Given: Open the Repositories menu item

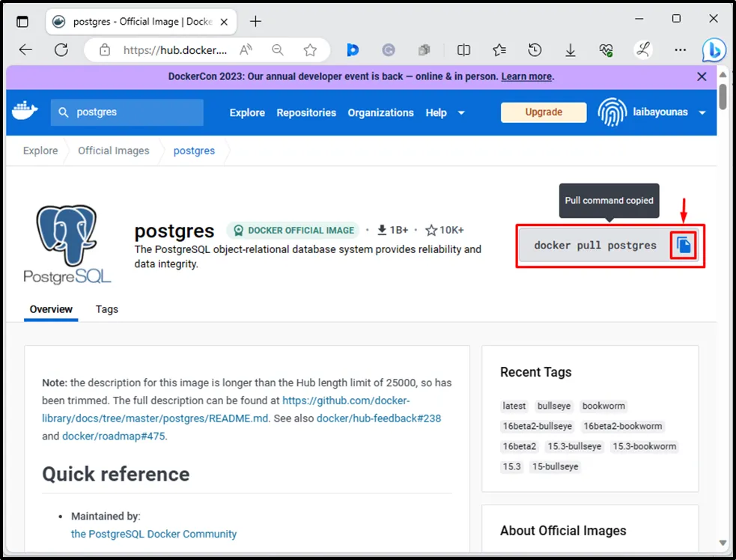Looking at the screenshot, I should 306,112.
